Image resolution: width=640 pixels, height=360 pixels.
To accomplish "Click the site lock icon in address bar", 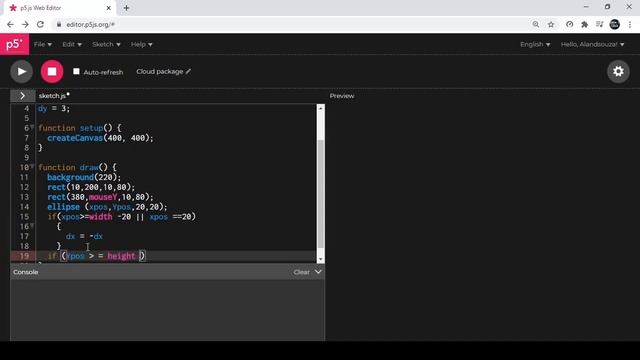I will pos(59,24).
